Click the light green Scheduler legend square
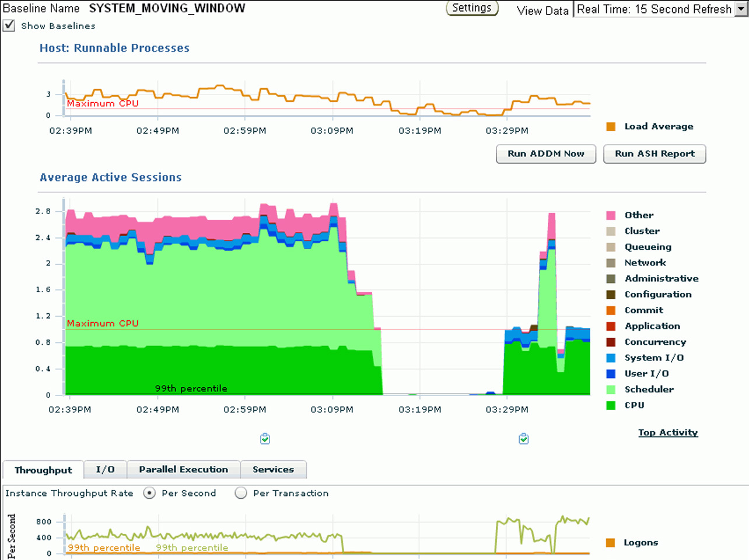 pos(611,390)
